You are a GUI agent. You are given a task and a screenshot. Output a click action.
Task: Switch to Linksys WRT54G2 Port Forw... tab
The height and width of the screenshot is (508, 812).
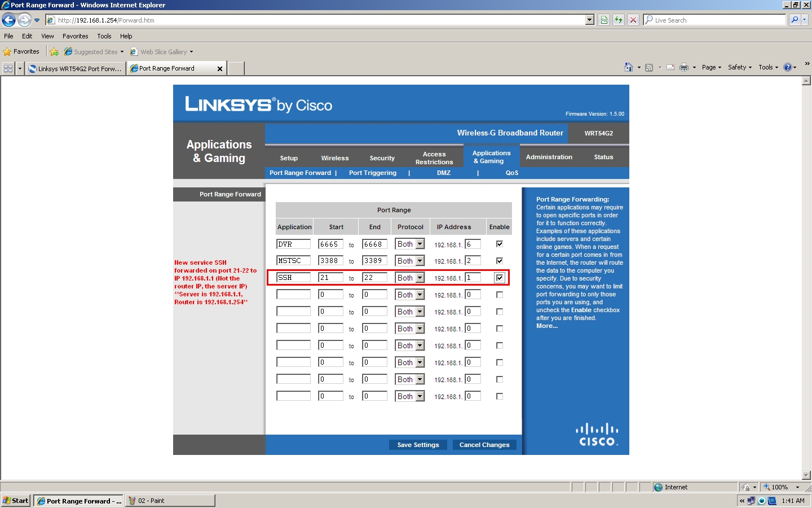click(76, 69)
